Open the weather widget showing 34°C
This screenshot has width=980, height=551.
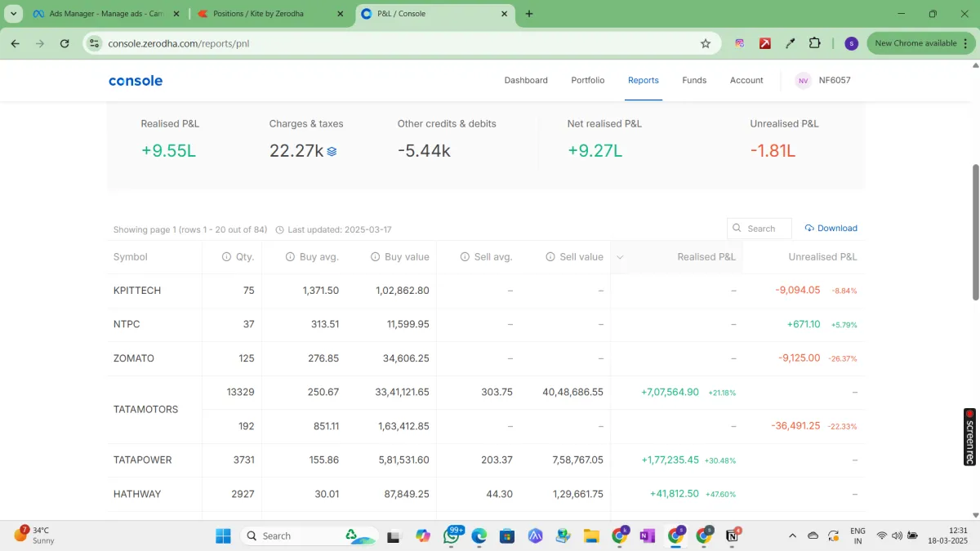tap(34, 535)
